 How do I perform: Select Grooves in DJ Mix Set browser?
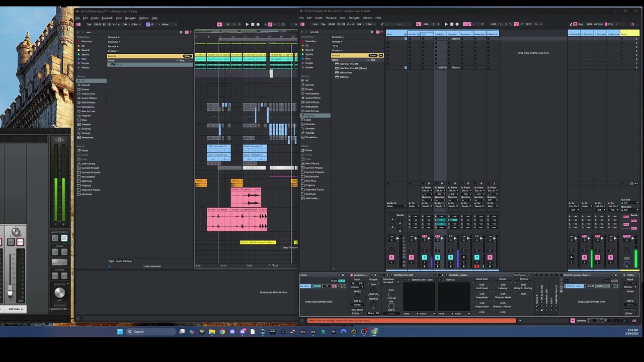click(311, 129)
